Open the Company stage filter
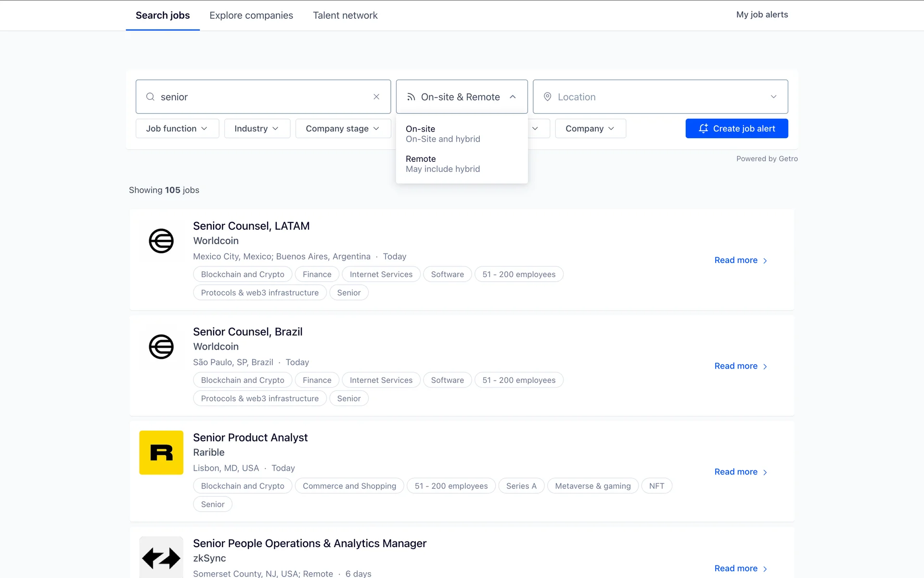This screenshot has width=924, height=578. click(343, 129)
